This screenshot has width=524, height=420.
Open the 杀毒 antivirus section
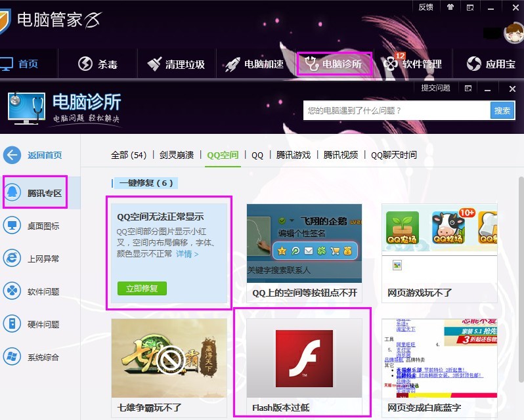pos(98,64)
